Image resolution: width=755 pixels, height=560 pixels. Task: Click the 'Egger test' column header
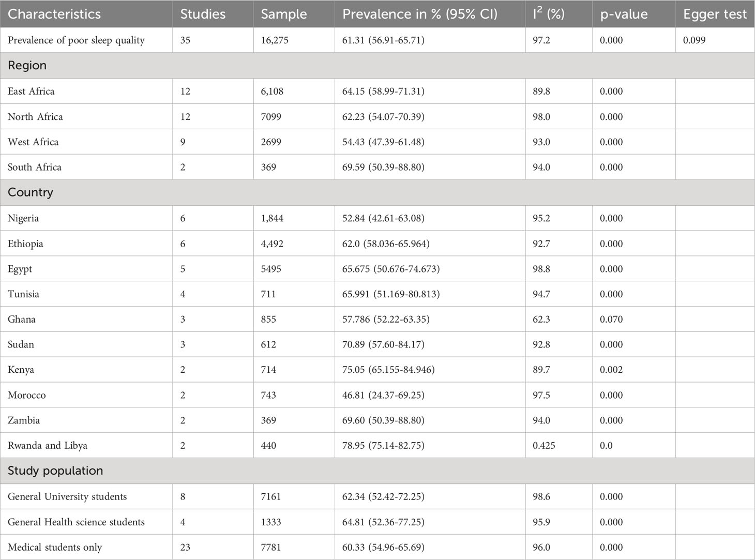coord(715,14)
